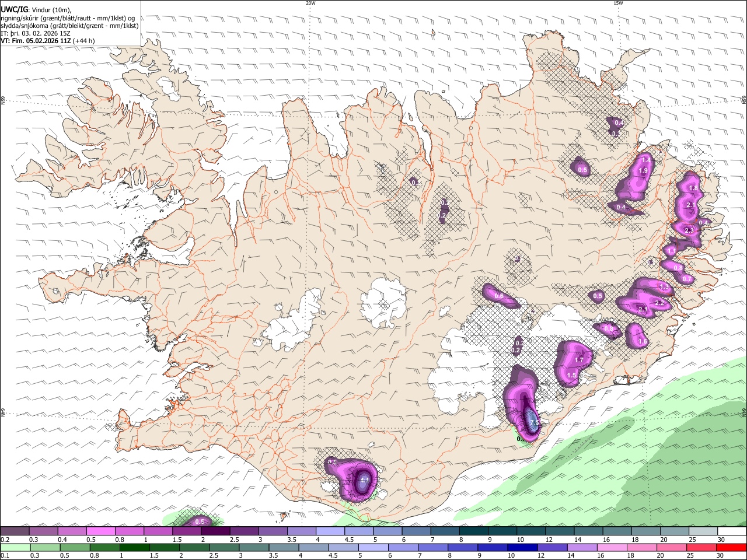The height and width of the screenshot is (560, 747).
Task: Pick the red 30 rain-scale swatch
Action: 731,547
